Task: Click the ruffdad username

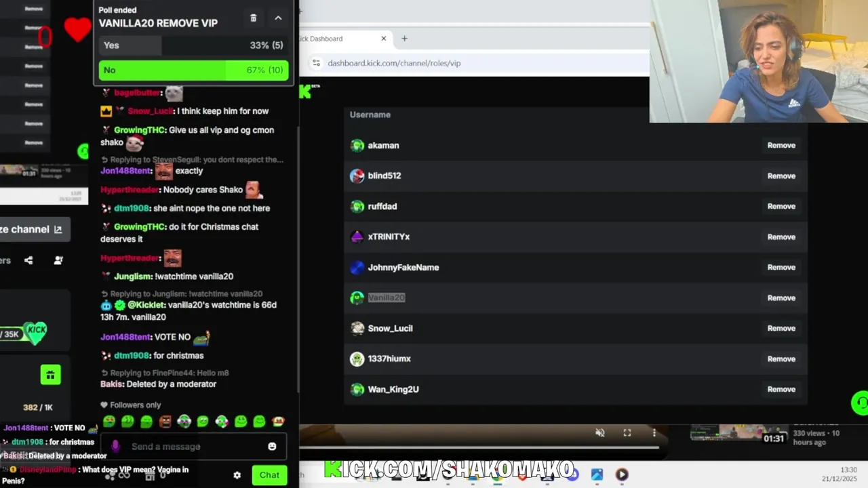Action: click(382, 206)
